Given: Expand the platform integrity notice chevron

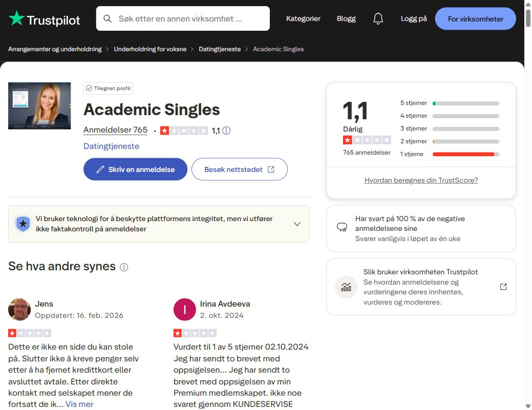Looking at the screenshot, I should (297, 224).
